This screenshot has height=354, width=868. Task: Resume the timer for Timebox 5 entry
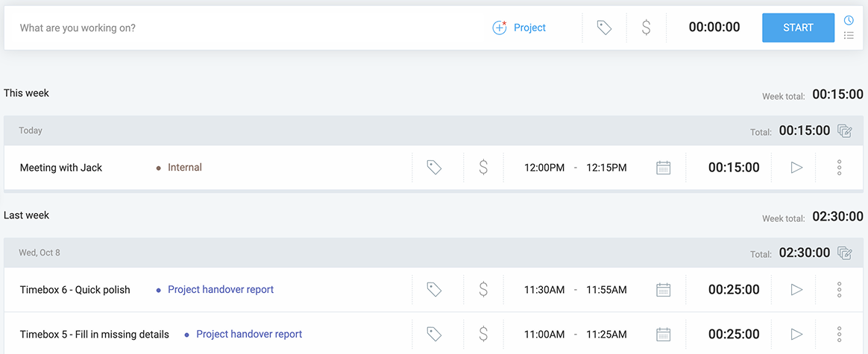pyautogui.click(x=796, y=334)
